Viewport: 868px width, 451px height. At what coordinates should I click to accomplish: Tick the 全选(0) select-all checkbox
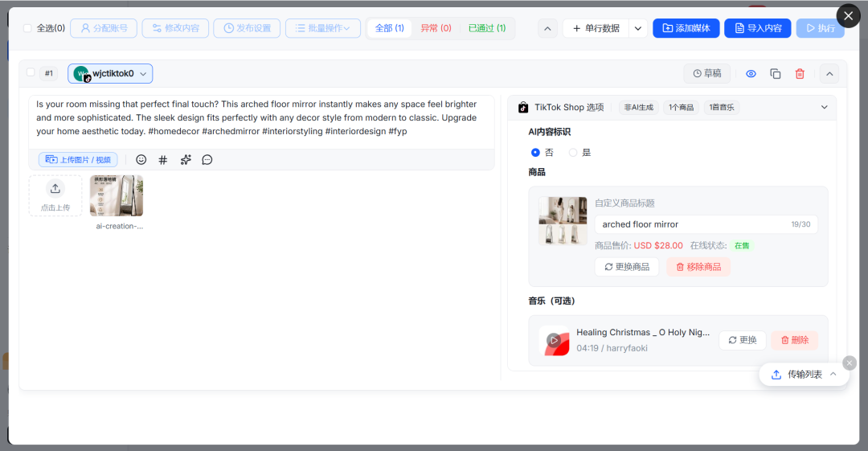pos(27,28)
